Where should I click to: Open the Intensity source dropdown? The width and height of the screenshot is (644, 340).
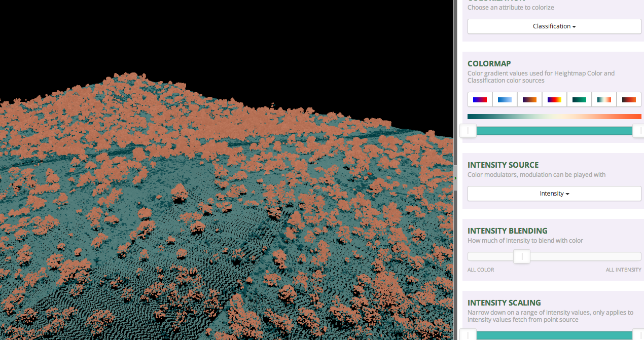554,194
